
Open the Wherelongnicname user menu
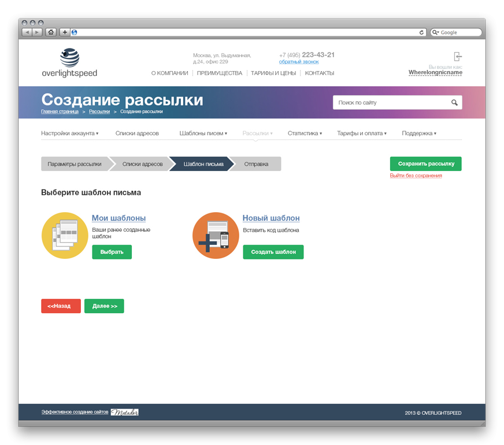tap(435, 73)
